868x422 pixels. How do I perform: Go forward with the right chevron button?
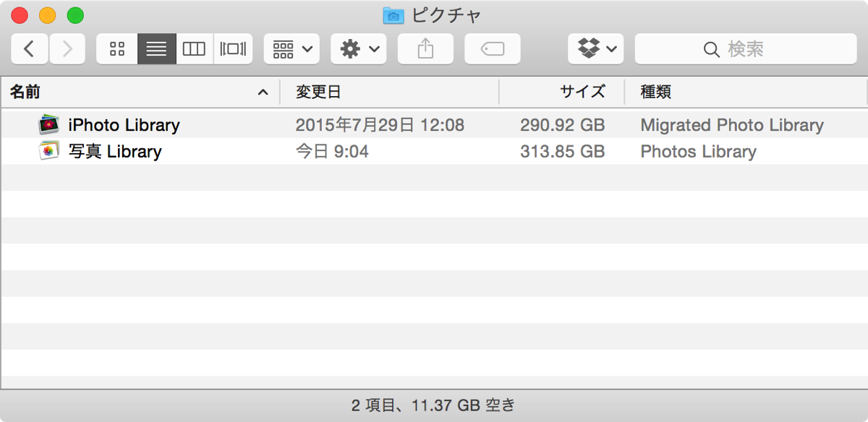click(x=67, y=49)
